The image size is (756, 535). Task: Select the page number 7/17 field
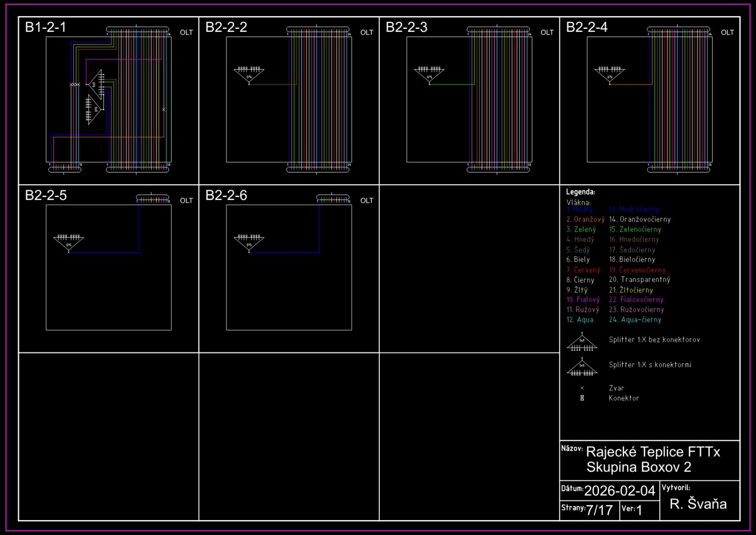click(599, 510)
